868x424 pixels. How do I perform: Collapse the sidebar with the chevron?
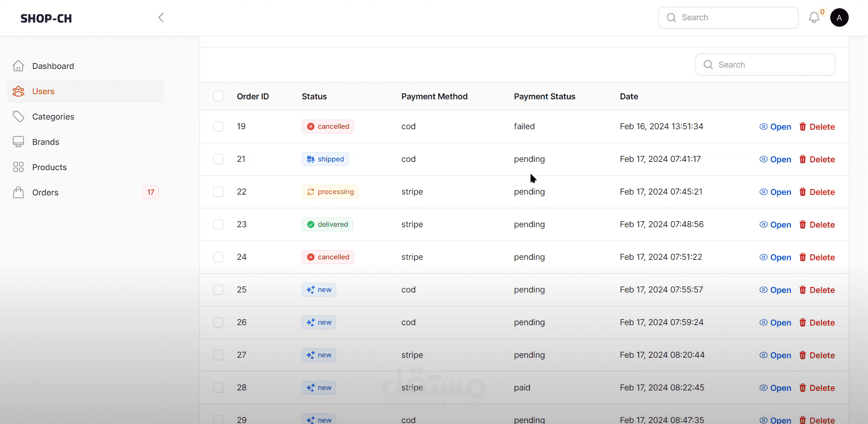pyautogui.click(x=161, y=18)
